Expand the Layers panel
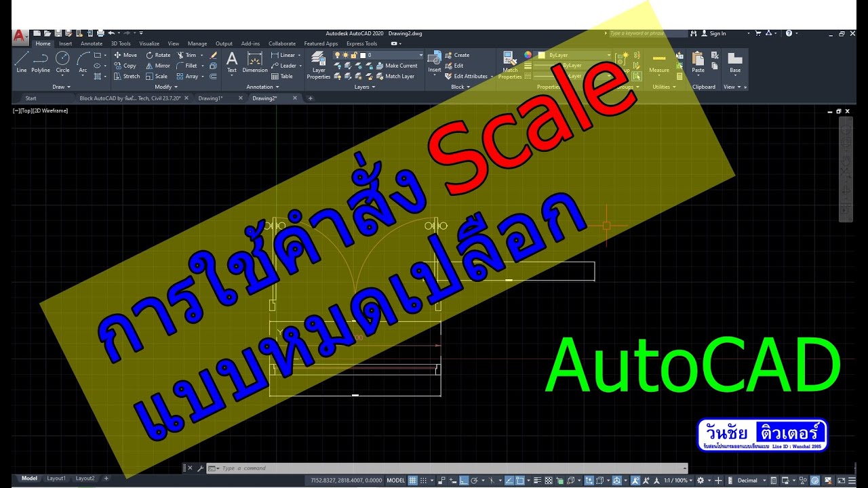The height and width of the screenshot is (488, 868). pyautogui.click(x=364, y=87)
